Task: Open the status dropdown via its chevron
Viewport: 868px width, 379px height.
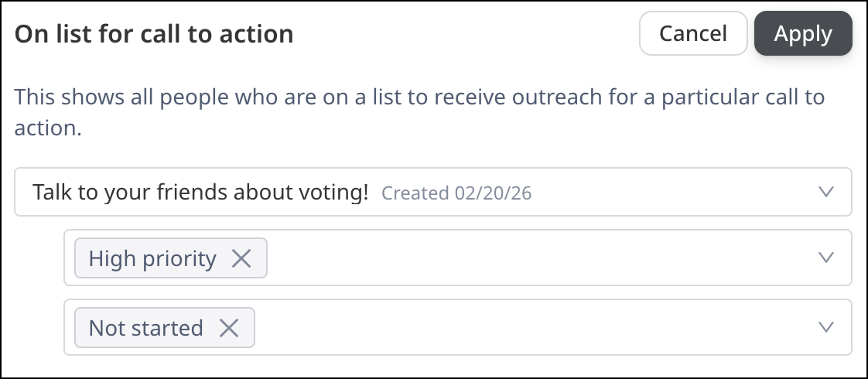Action: coord(826,327)
